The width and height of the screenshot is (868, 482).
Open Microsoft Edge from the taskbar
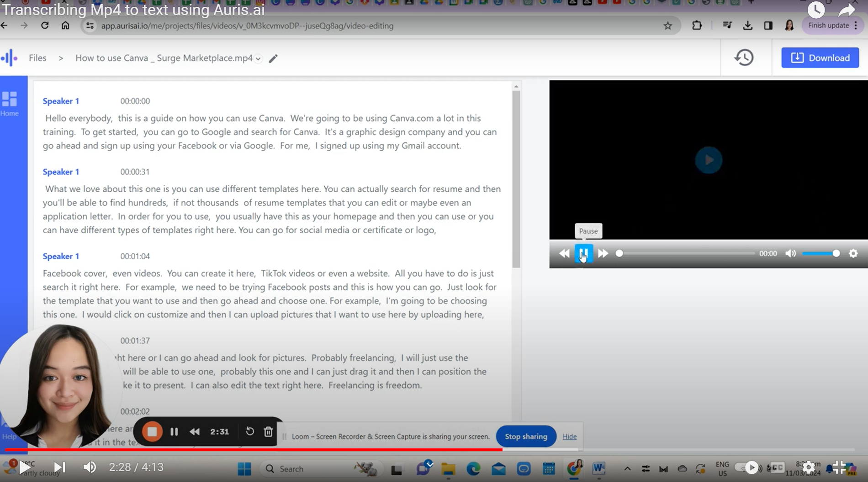[x=473, y=469]
